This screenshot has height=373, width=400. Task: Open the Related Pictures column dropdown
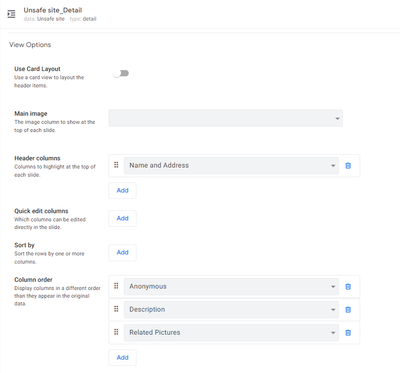(231, 333)
